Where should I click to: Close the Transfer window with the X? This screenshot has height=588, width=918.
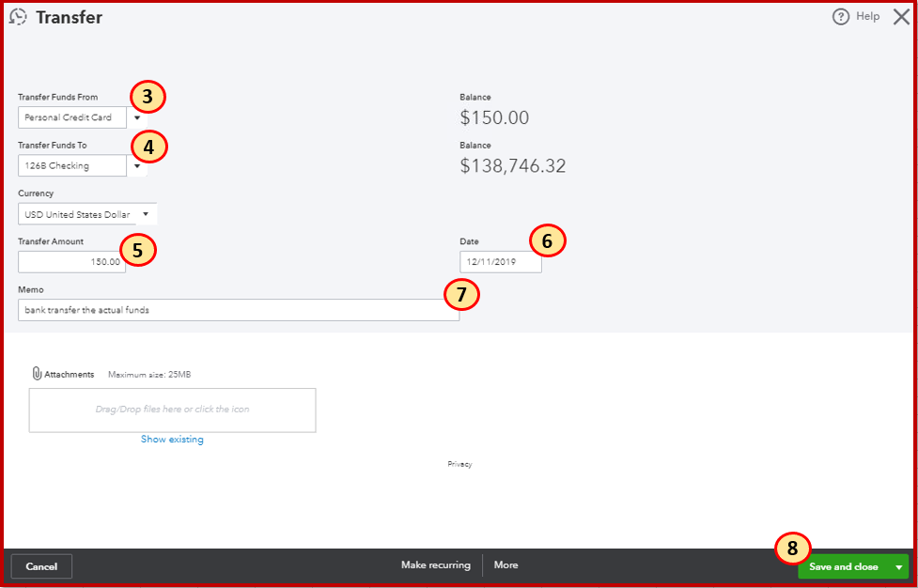[x=901, y=16]
